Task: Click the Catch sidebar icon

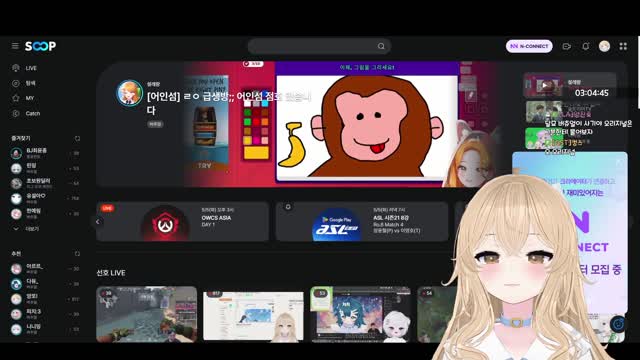Action: click(x=16, y=113)
